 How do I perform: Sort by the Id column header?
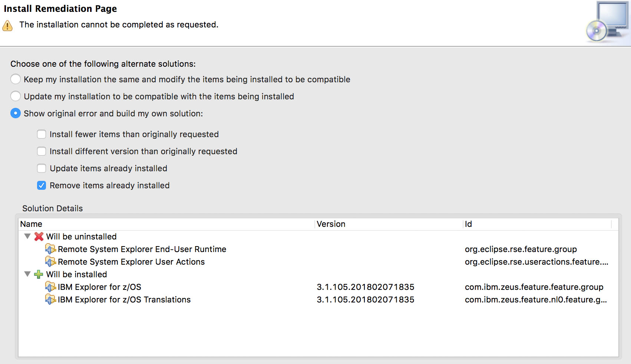tap(538, 224)
